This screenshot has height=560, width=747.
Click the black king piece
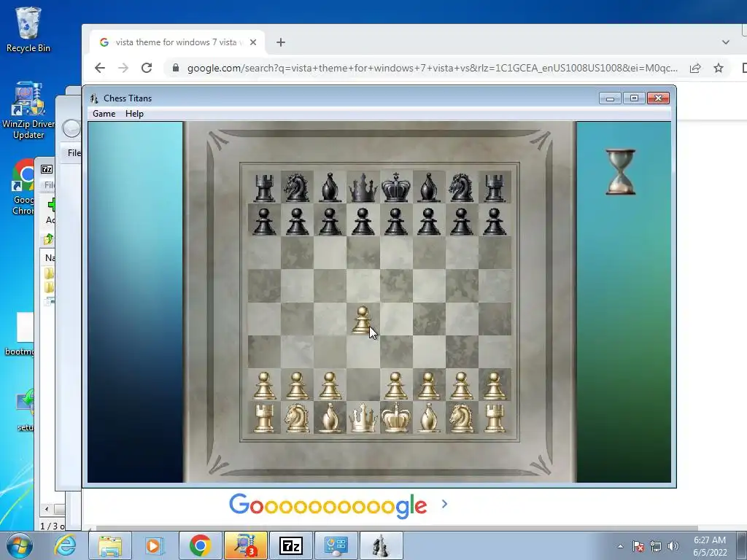[x=396, y=187]
